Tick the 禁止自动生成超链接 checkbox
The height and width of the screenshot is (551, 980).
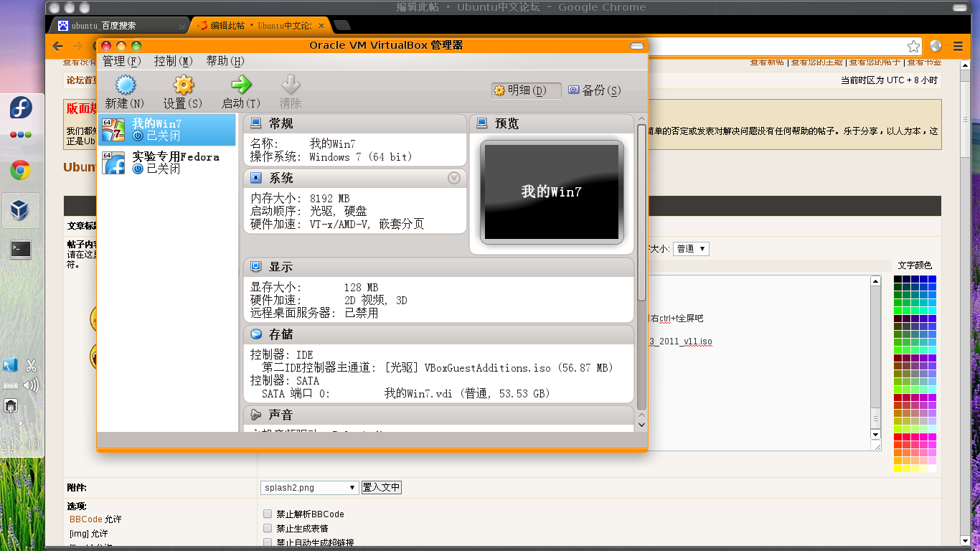268,542
